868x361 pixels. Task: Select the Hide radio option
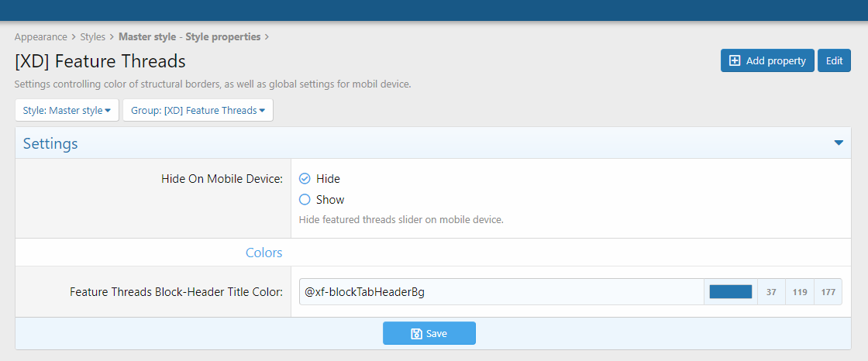click(305, 179)
